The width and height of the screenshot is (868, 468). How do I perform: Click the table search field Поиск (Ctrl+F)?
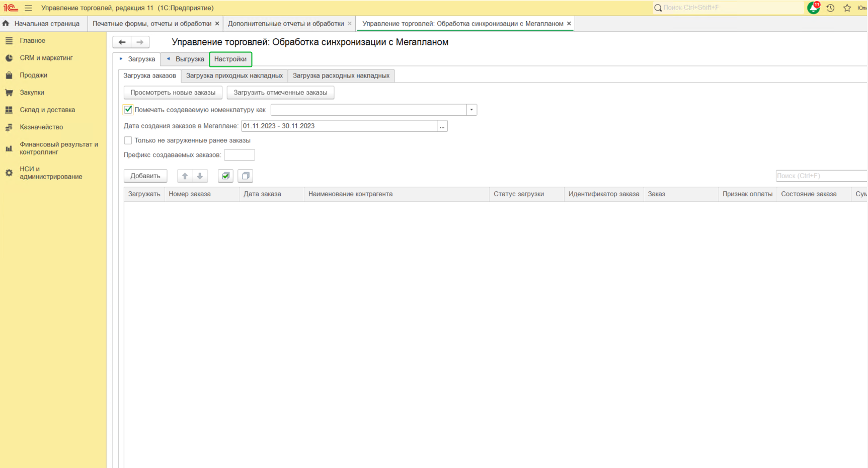(821, 176)
